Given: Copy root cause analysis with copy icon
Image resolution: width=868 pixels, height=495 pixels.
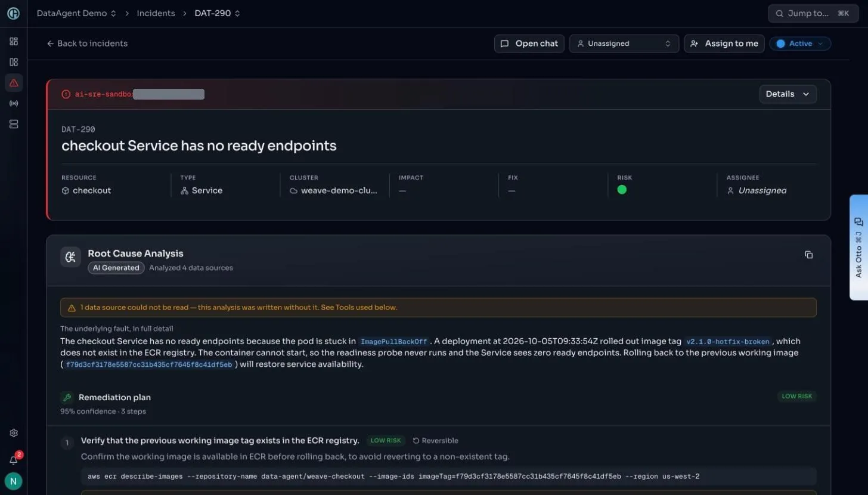Looking at the screenshot, I should (x=809, y=255).
